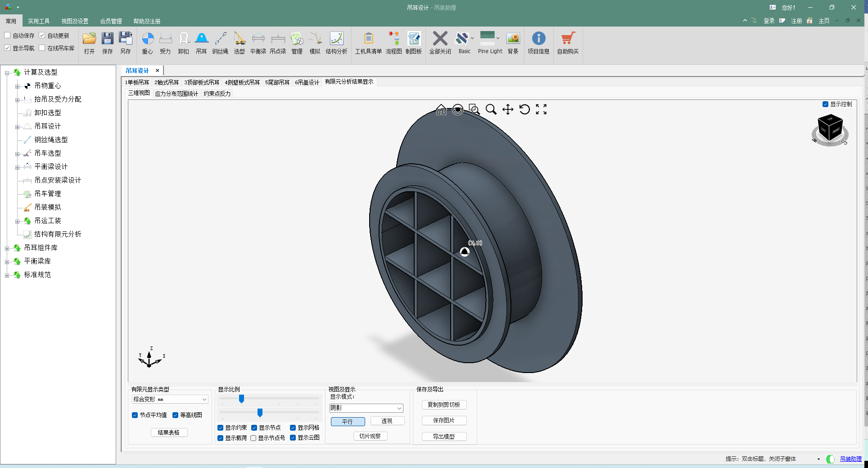Click the 复制到剪切板 button
This screenshot has height=468, width=868.
[444, 405]
